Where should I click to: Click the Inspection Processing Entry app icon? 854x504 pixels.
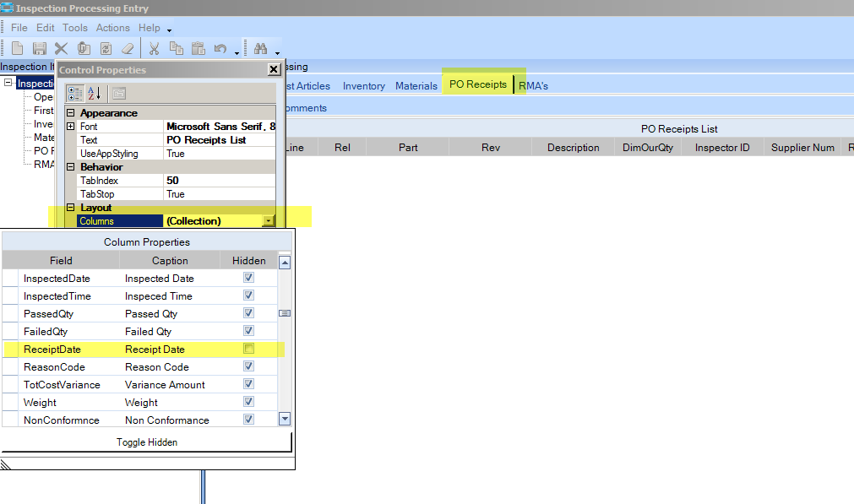(7, 8)
